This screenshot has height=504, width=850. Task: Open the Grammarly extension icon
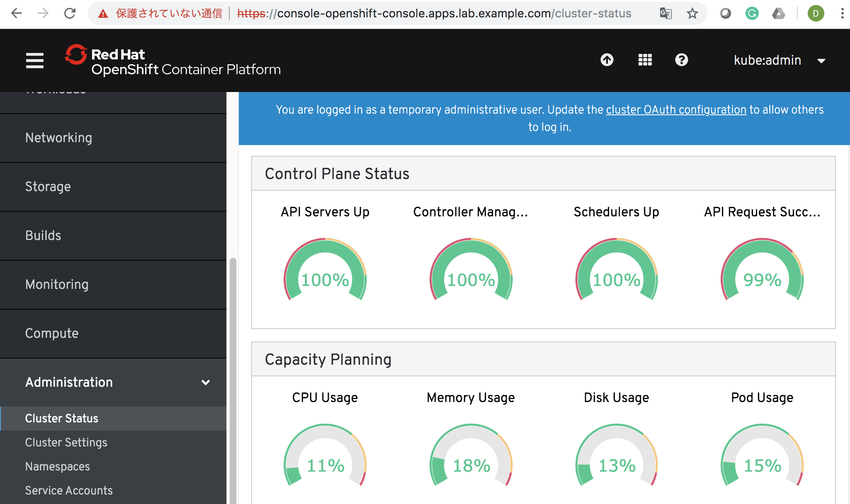pyautogui.click(x=752, y=14)
